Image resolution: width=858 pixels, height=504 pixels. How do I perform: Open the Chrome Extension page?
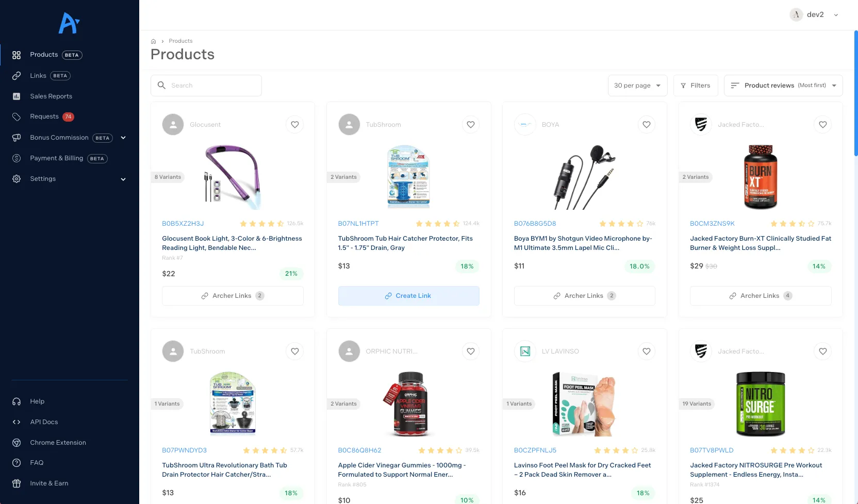click(x=58, y=443)
